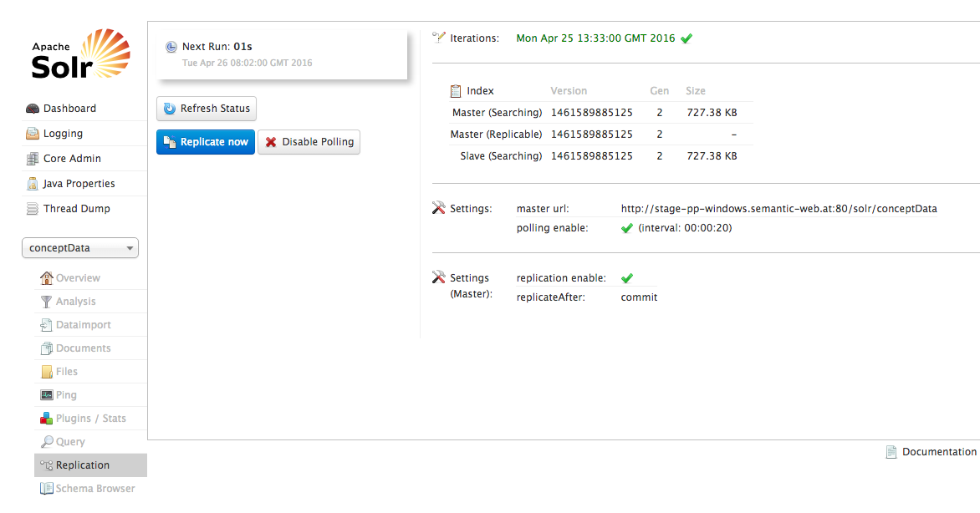Go to Core Admin
The height and width of the screenshot is (513, 980).
[x=72, y=159]
